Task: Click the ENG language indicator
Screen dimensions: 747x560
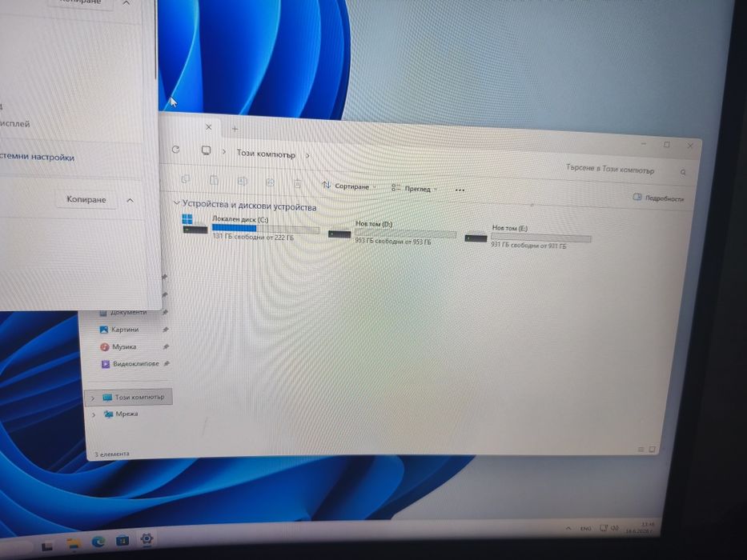Action: (585, 529)
